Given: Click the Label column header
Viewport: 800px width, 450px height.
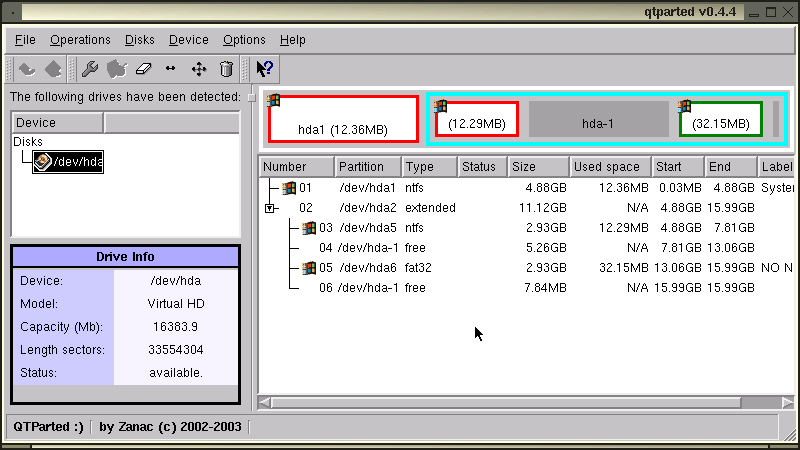Looking at the screenshot, I should click(776, 167).
